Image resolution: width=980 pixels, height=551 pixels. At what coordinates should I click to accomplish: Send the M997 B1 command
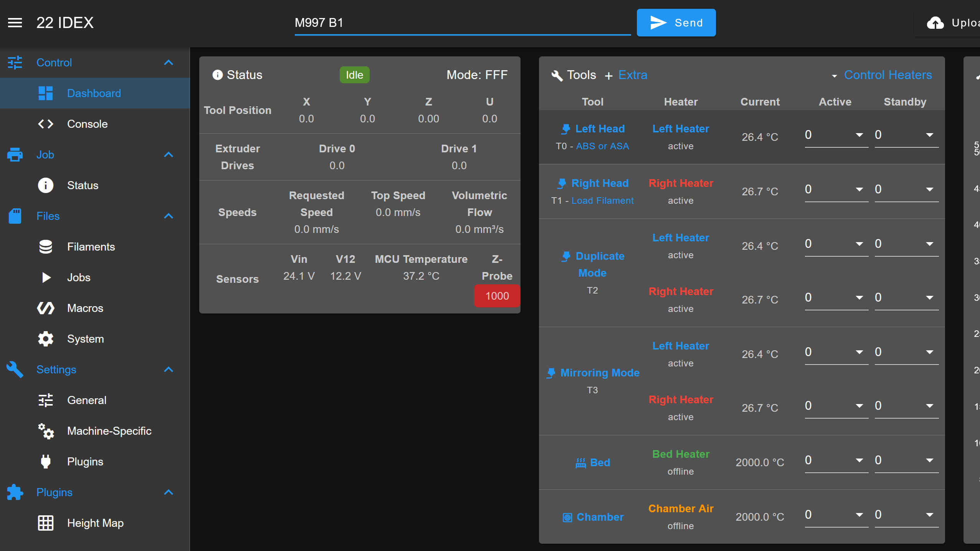676,23
